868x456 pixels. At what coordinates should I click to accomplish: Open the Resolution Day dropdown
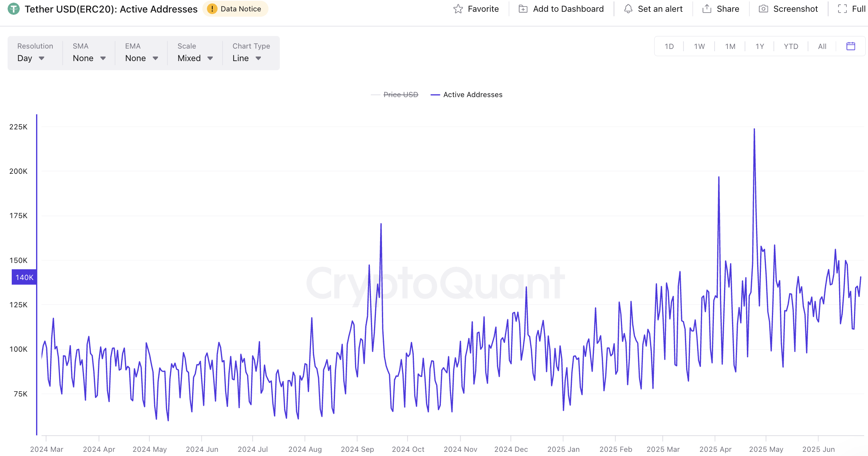click(x=31, y=58)
